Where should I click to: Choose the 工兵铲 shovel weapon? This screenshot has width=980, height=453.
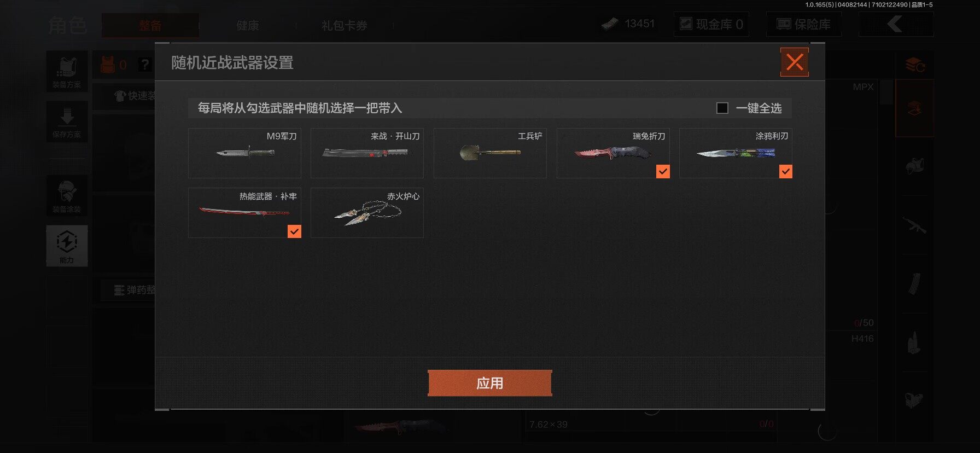pos(490,153)
